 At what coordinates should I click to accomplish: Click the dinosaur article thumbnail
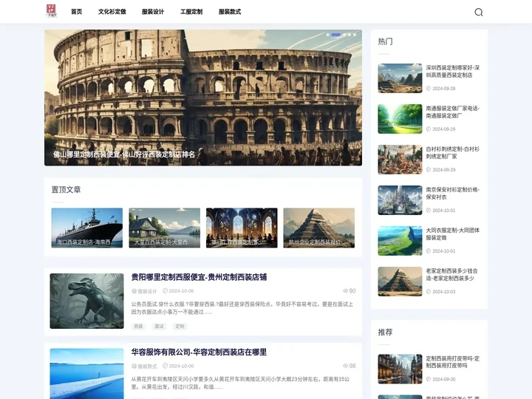87,301
